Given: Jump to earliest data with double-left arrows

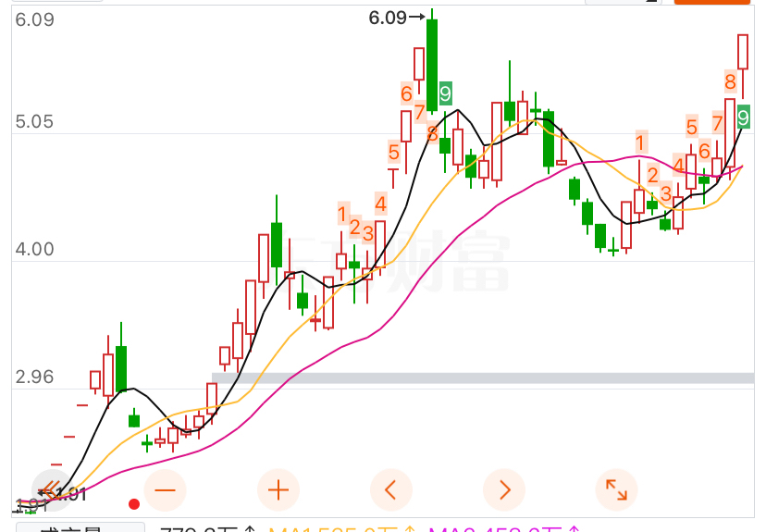Looking at the screenshot, I should [53, 490].
